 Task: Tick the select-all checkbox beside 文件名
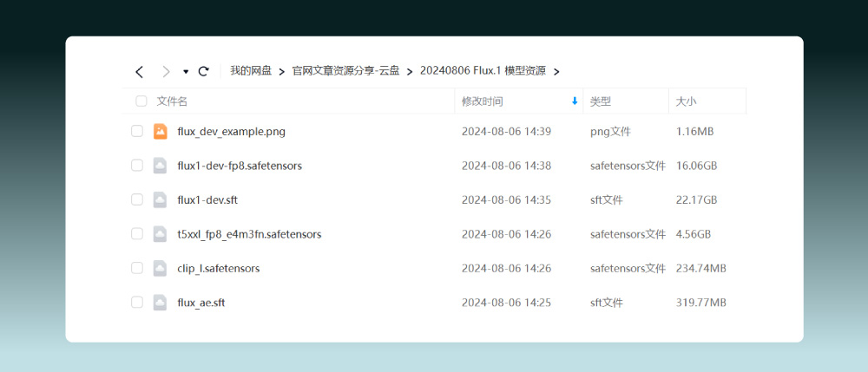tap(141, 101)
